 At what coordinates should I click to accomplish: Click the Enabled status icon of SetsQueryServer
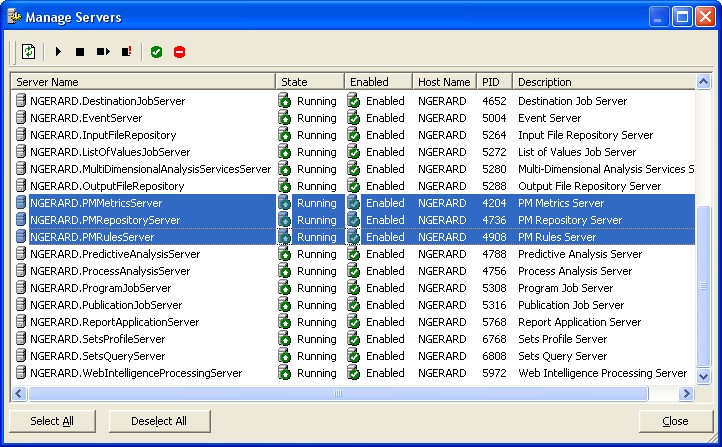tap(353, 356)
